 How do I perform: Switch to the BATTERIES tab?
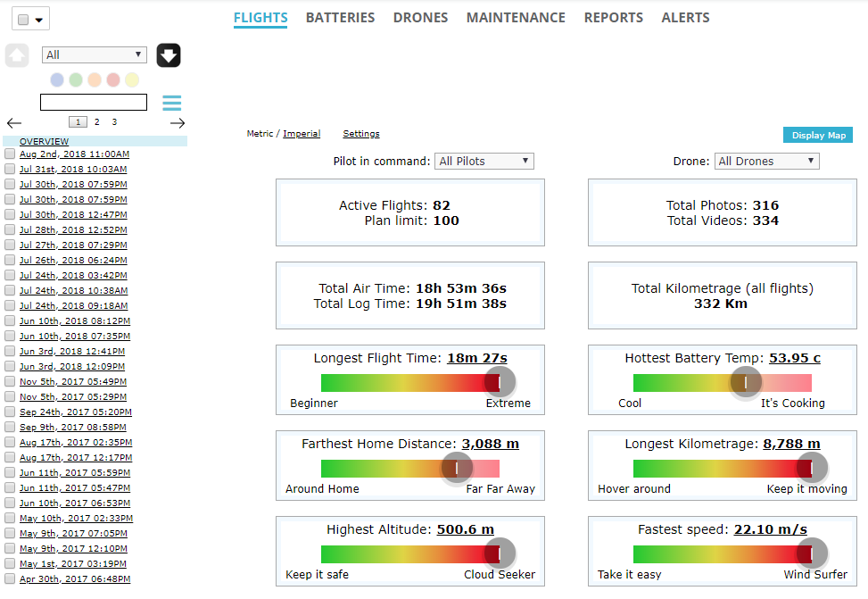[340, 18]
